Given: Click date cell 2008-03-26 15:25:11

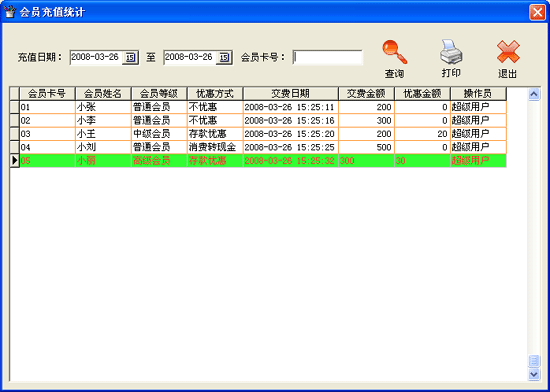Looking at the screenshot, I should click(x=291, y=107).
